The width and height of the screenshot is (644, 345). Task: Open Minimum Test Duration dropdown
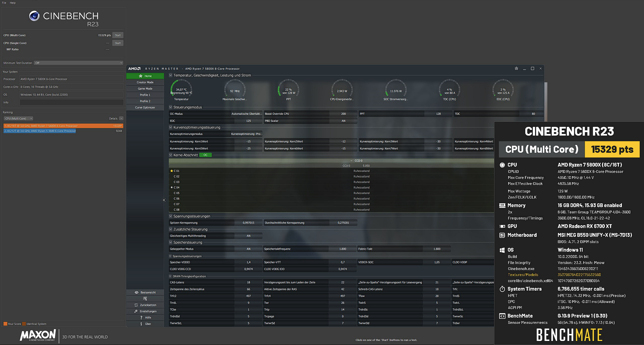pos(78,63)
